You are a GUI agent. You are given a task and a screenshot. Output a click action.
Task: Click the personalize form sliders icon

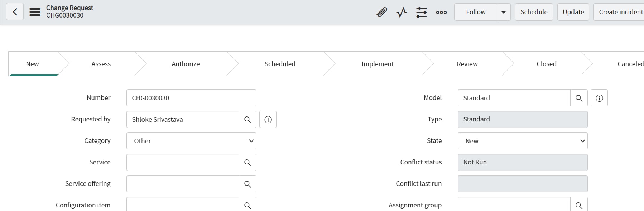point(422,12)
